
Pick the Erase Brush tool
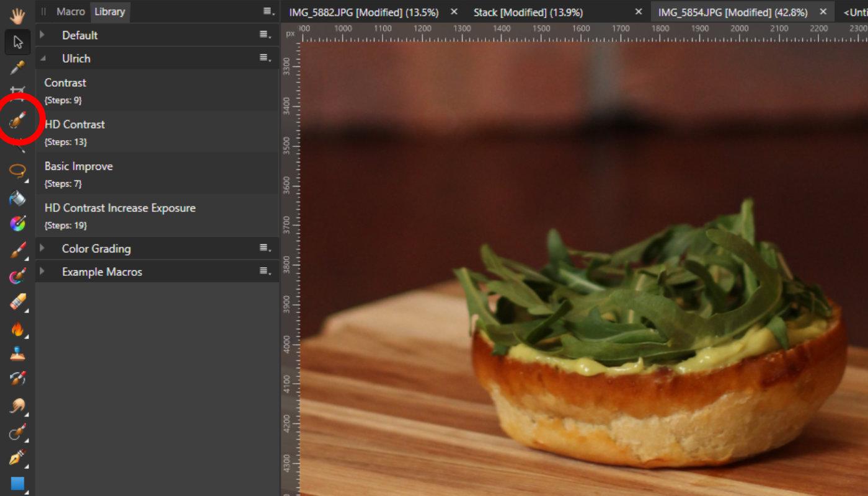pyautogui.click(x=17, y=302)
